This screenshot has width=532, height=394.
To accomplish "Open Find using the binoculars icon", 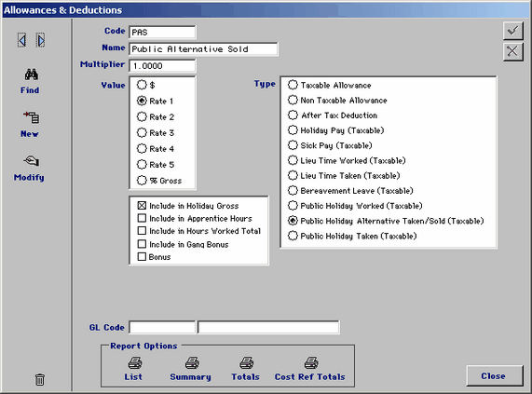I will 32,75.
